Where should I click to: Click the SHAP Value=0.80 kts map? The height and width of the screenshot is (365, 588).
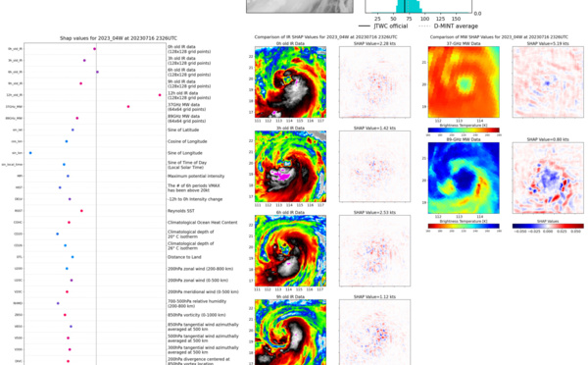click(548, 178)
